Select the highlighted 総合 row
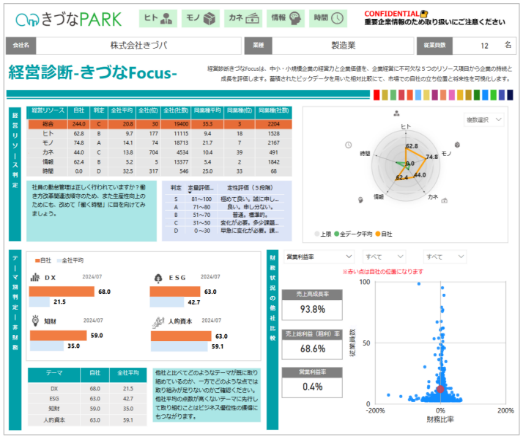This screenshot has width=523, height=440. [x=159, y=124]
